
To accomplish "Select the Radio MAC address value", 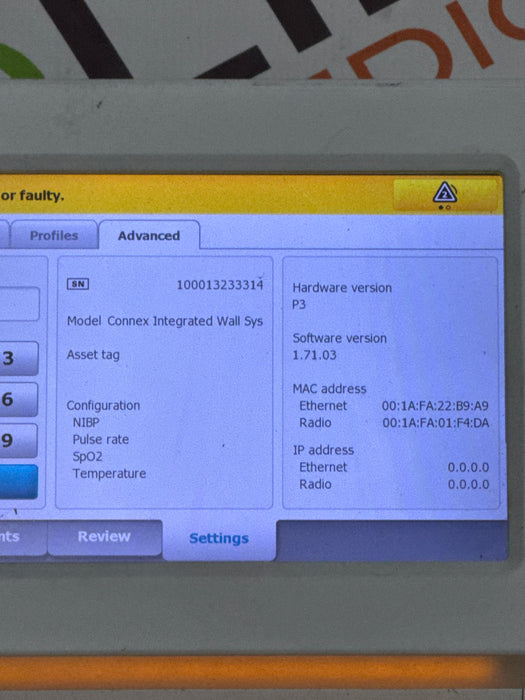I will tap(436, 423).
